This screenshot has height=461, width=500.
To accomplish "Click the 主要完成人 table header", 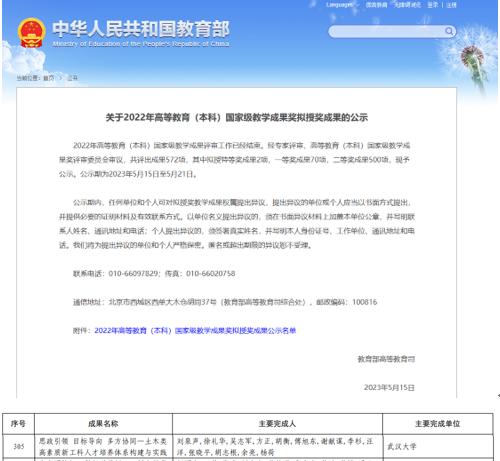I will (277, 424).
